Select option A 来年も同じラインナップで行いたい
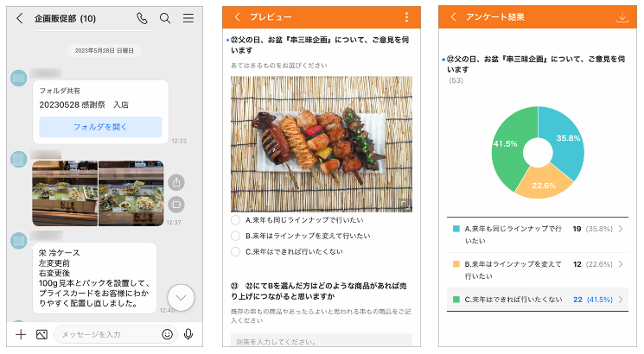Image resolution: width=644 pixels, height=354 pixels. click(236, 220)
